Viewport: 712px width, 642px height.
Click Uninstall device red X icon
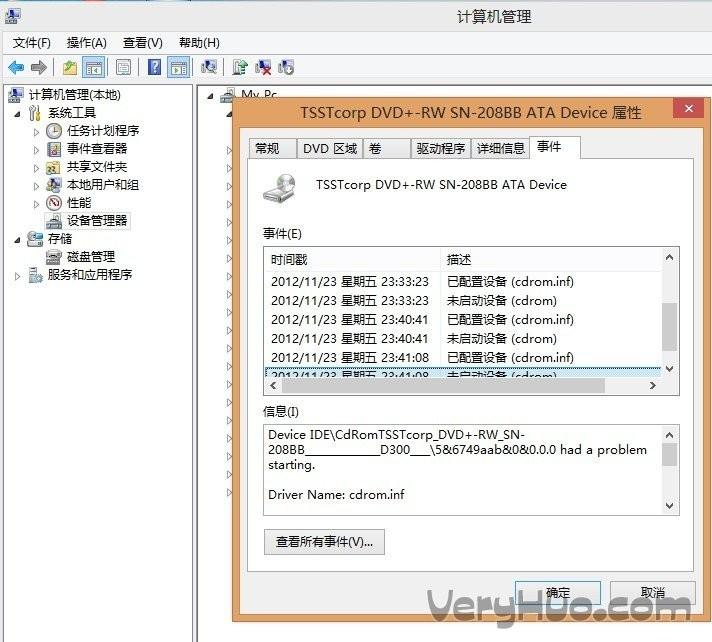tap(263, 68)
